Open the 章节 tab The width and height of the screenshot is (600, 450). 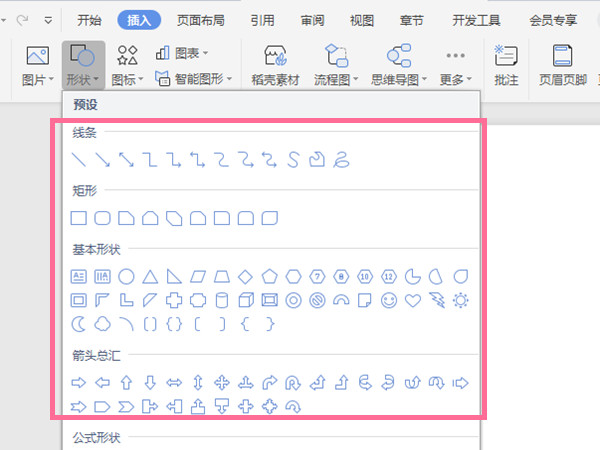pos(411,20)
